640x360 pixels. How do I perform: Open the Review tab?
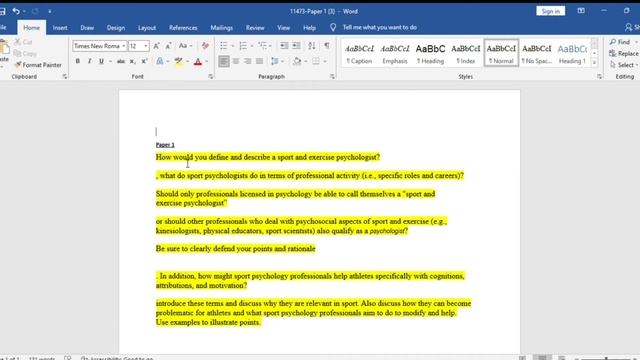pos(255,28)
